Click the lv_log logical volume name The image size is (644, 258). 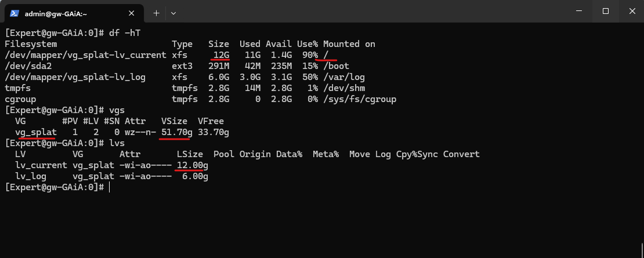[x=31, y=176]
